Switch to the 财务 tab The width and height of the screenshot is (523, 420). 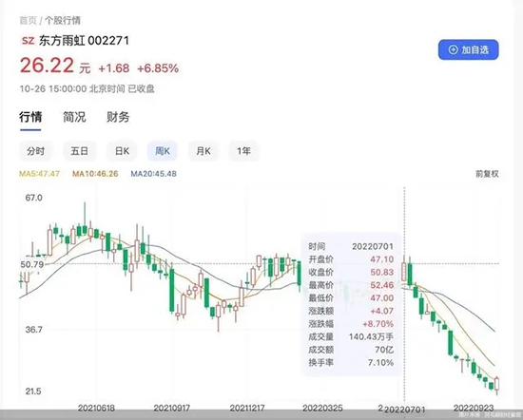(x=118, y=117)
